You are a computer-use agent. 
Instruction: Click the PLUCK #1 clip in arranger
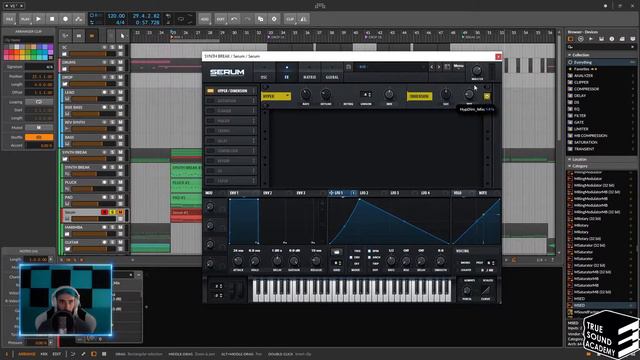tap(186, 185)
